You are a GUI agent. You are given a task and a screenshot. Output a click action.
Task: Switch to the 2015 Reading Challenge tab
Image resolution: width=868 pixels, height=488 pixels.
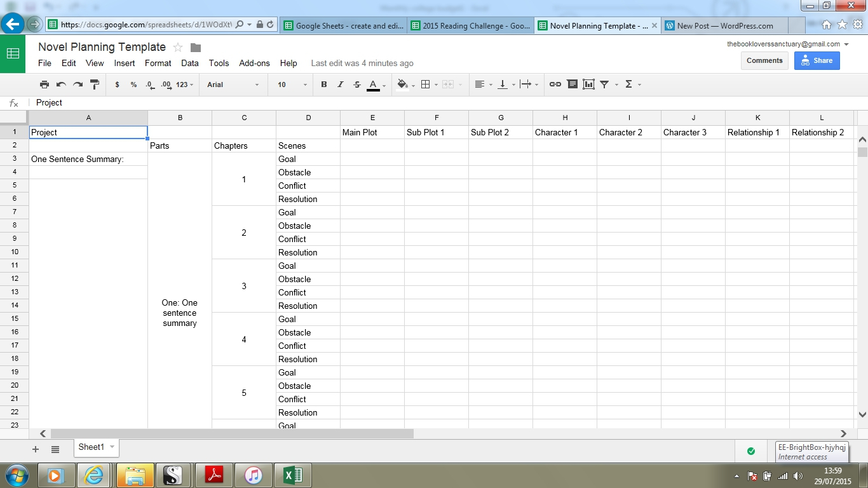point(471,26)
